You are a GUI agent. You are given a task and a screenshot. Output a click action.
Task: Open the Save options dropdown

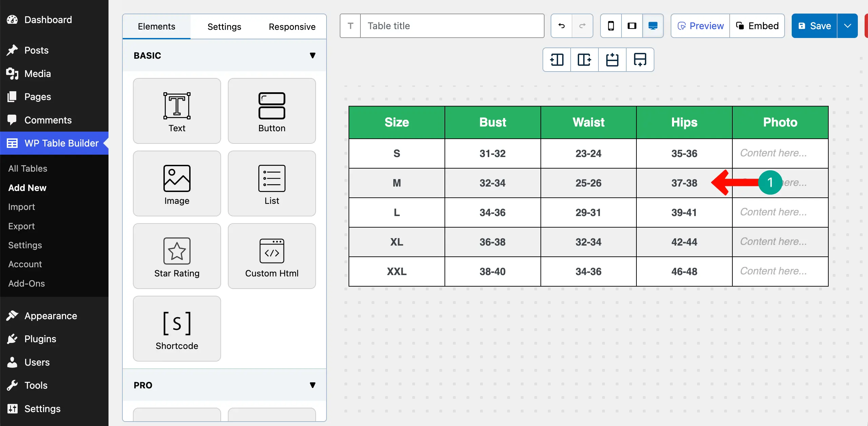tap(847, 26)
